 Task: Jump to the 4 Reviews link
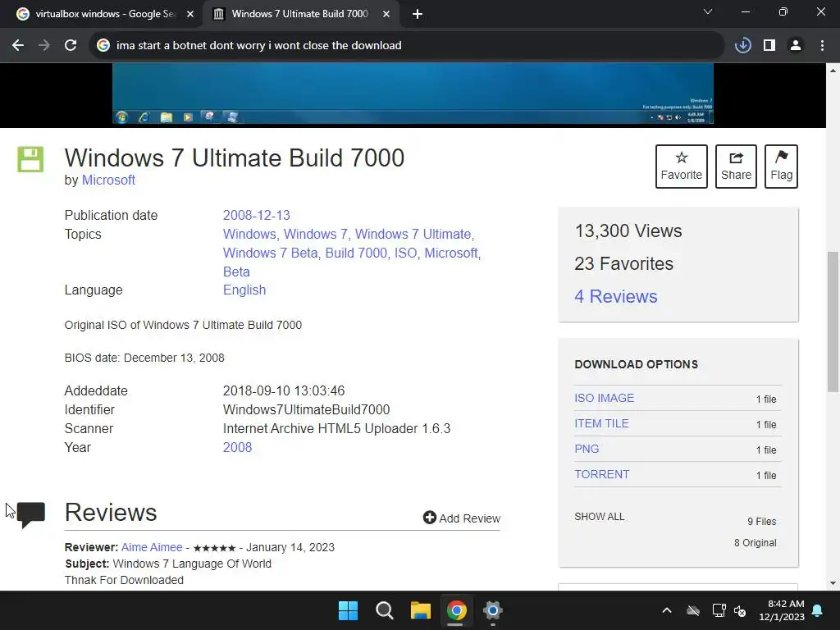click(x=615, y=296)
